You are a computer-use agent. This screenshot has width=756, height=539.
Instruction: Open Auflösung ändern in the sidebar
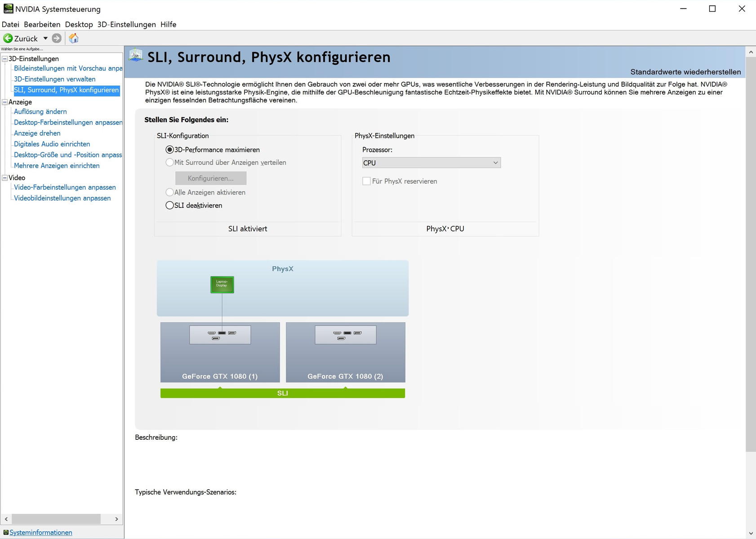click(40, 111)
